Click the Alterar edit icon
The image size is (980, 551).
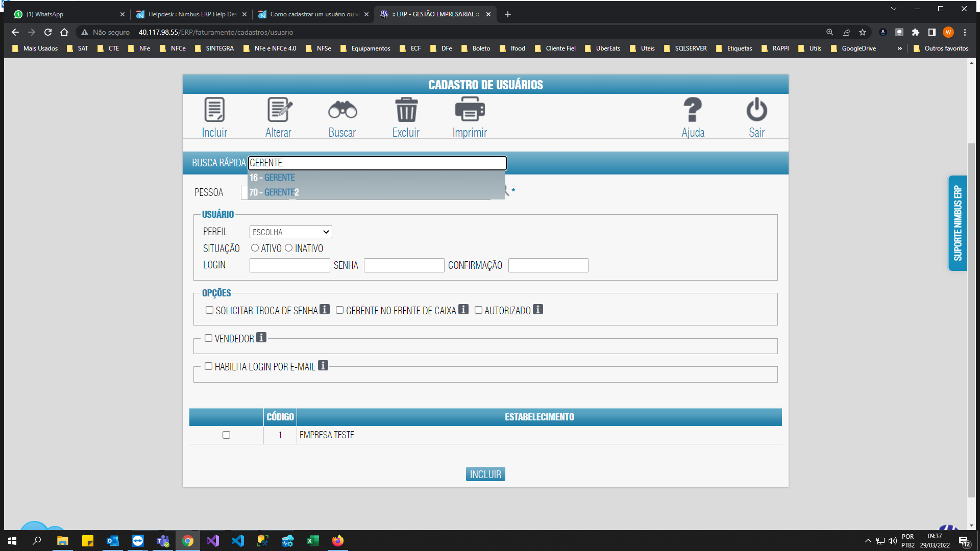tap(279, 110)
